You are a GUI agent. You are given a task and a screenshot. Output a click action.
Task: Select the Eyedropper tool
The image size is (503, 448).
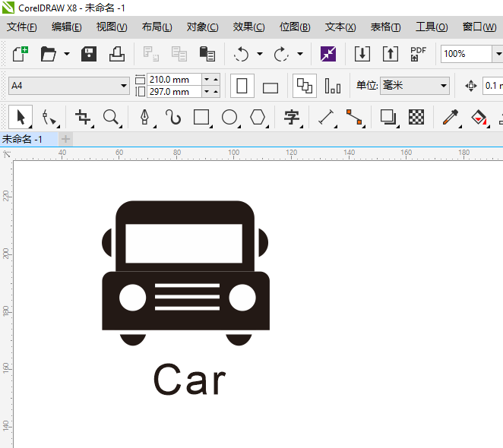451,117
